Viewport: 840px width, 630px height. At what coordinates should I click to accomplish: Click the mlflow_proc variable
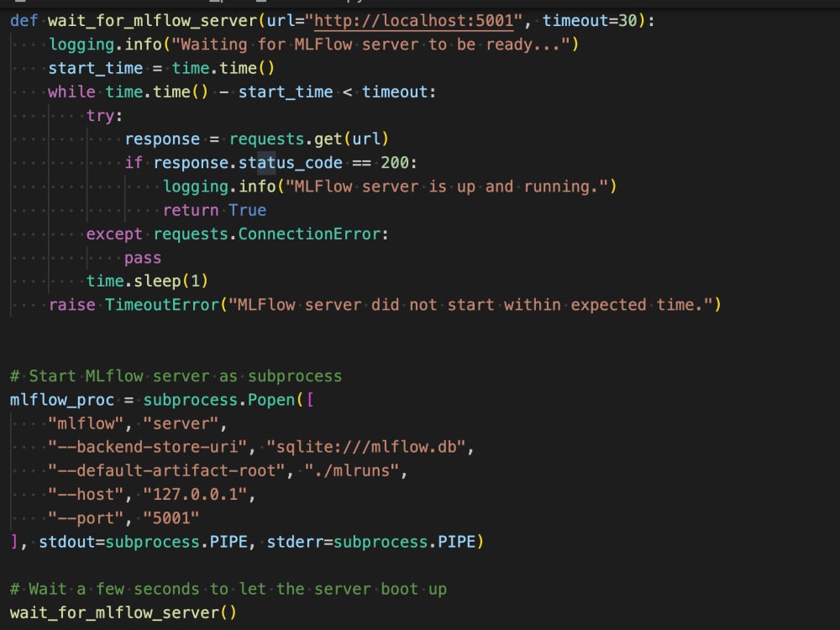[x=62, y=400]
